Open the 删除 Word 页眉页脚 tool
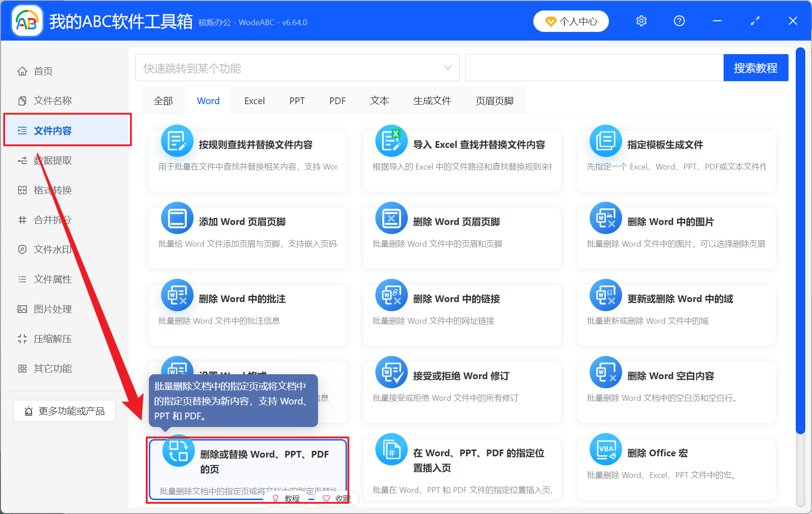812x514 pixels. [x=457, y=221]
